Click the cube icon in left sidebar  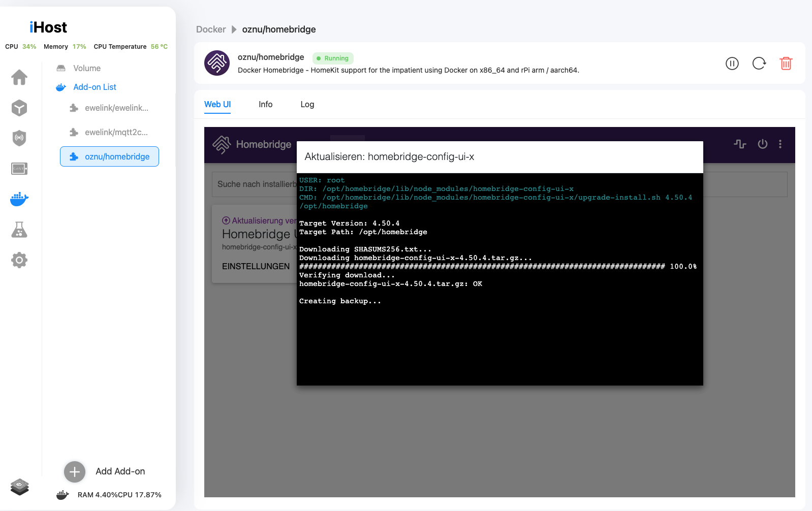click(x=19, y=108)
